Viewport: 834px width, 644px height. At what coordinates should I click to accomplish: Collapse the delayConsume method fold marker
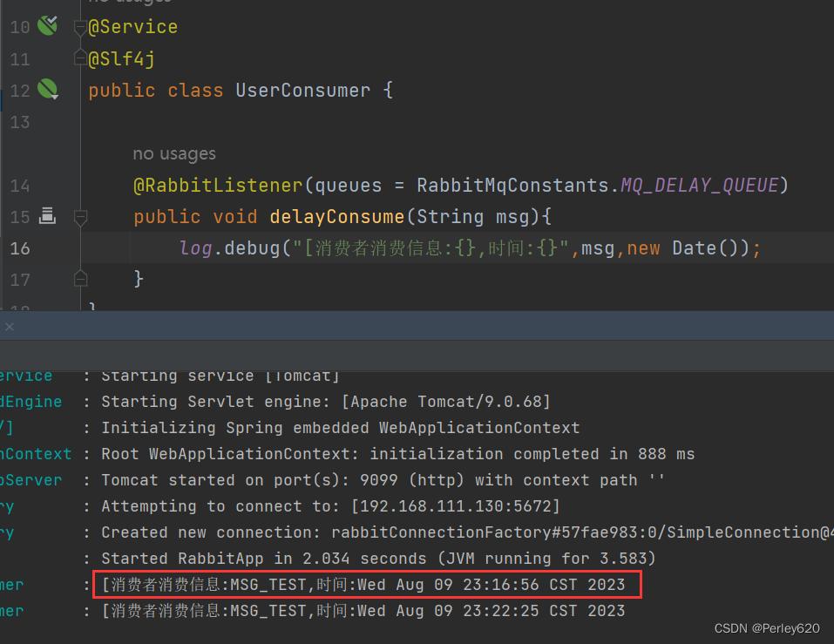(80, 218)
